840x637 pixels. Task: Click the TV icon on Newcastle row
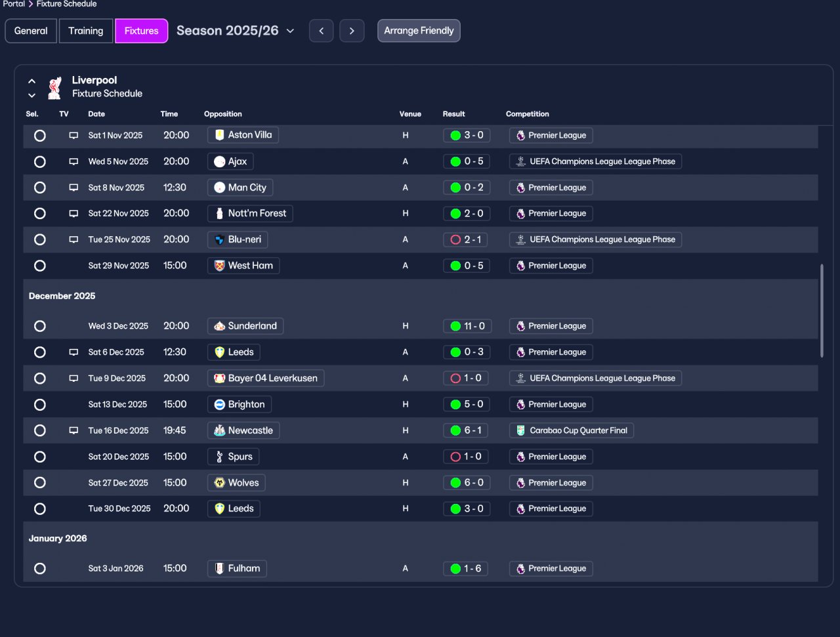point(73,431)
